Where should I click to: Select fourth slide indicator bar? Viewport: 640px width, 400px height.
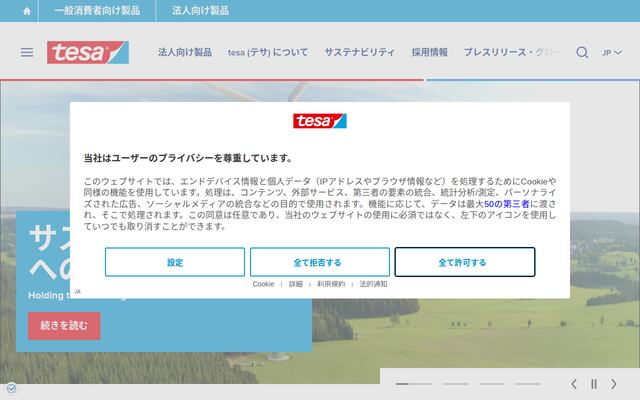coord(528,384)
